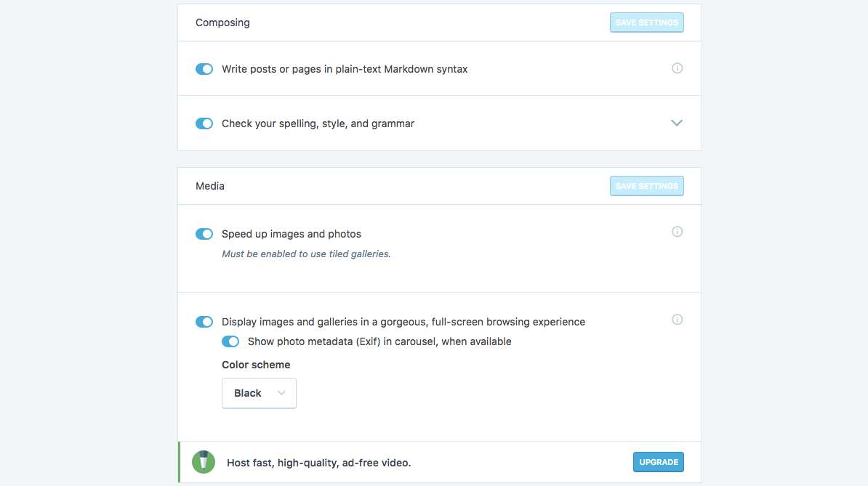Open info icon for Markdown syntax setting

click(x=677, y=68)
